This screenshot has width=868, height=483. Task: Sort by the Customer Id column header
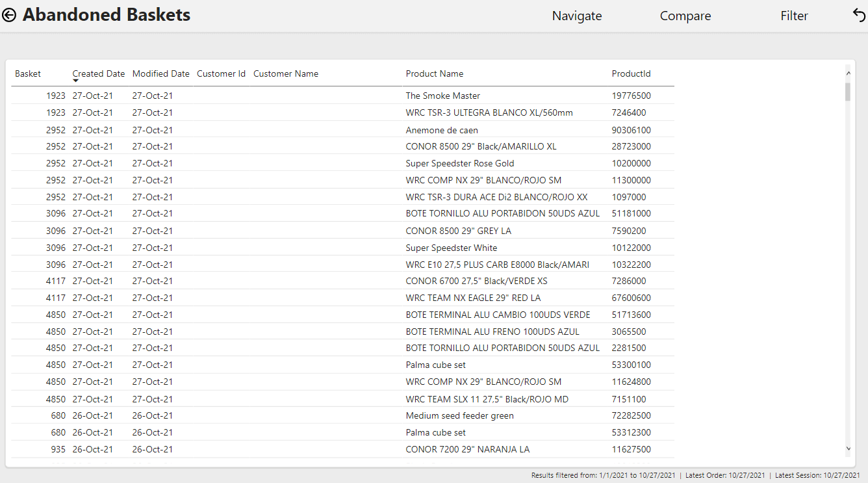point(221,73)
